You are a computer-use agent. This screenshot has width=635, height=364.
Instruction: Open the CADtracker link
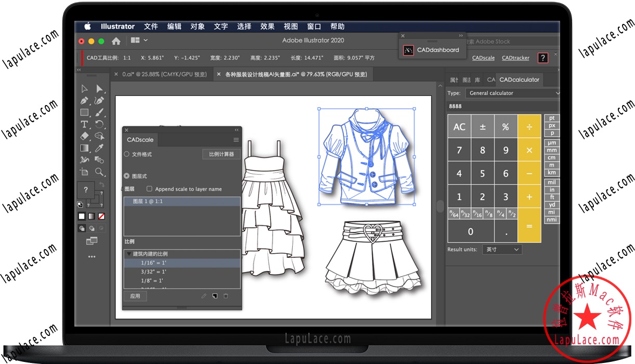pyautogui.click(x=515, y=58)
